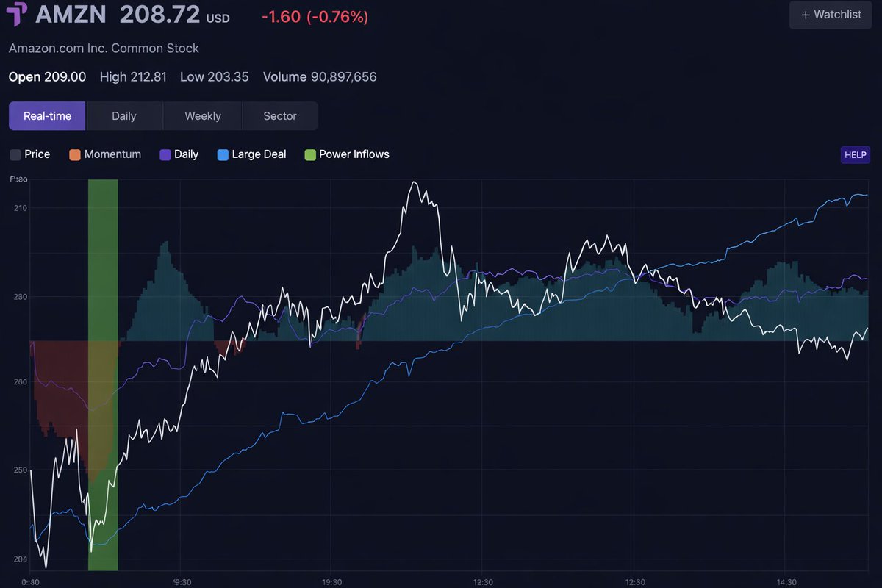Click the Large Deal legend label
Viewport: 882px width, 588px height.
[x=259, y=154]
